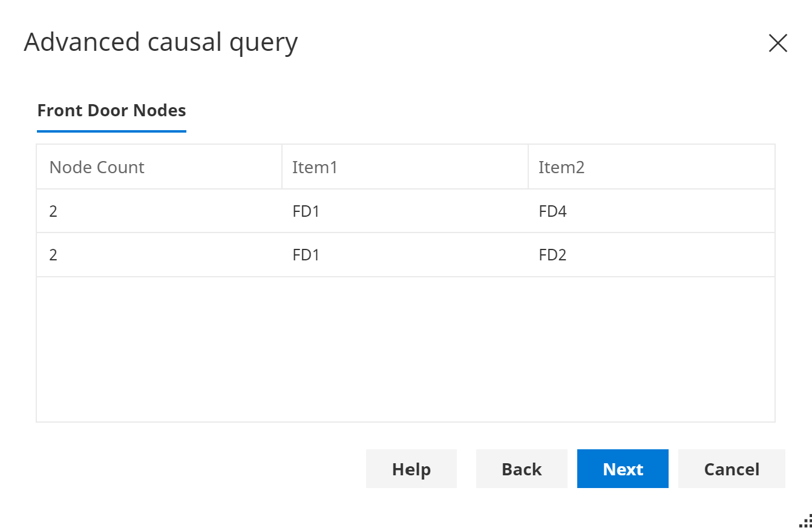Click Node Count value in second row
The height and width of the screenshot is (528, 812).
[53, 255]
